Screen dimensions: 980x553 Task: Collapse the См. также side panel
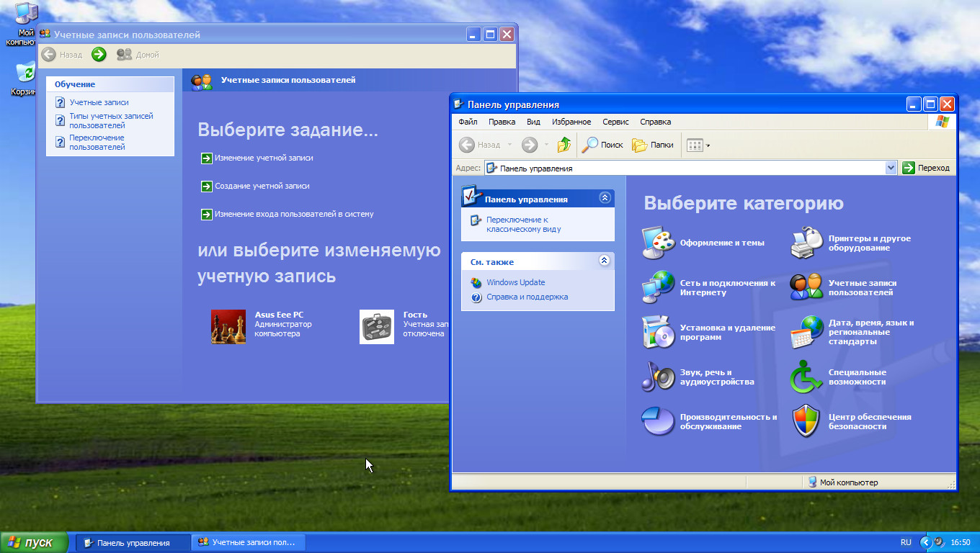coord(605,261)
